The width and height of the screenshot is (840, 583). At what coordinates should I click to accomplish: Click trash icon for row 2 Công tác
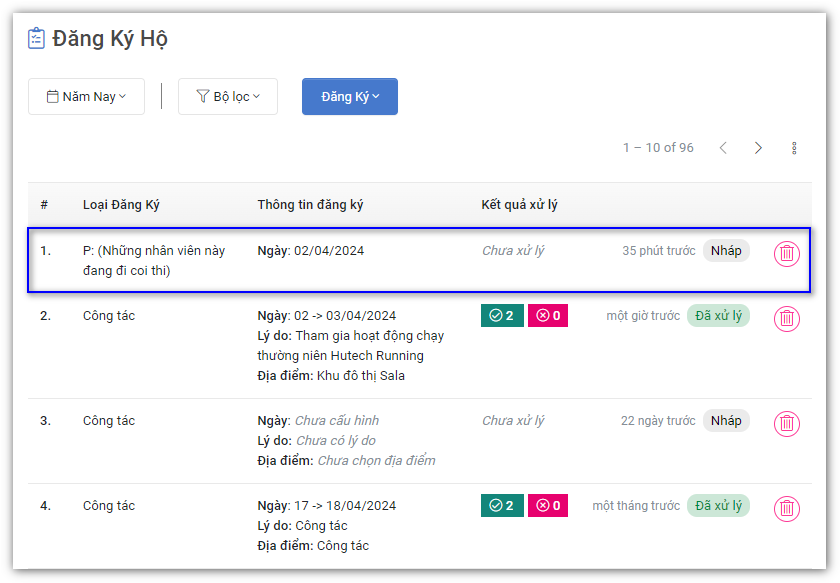click(787, 319)
